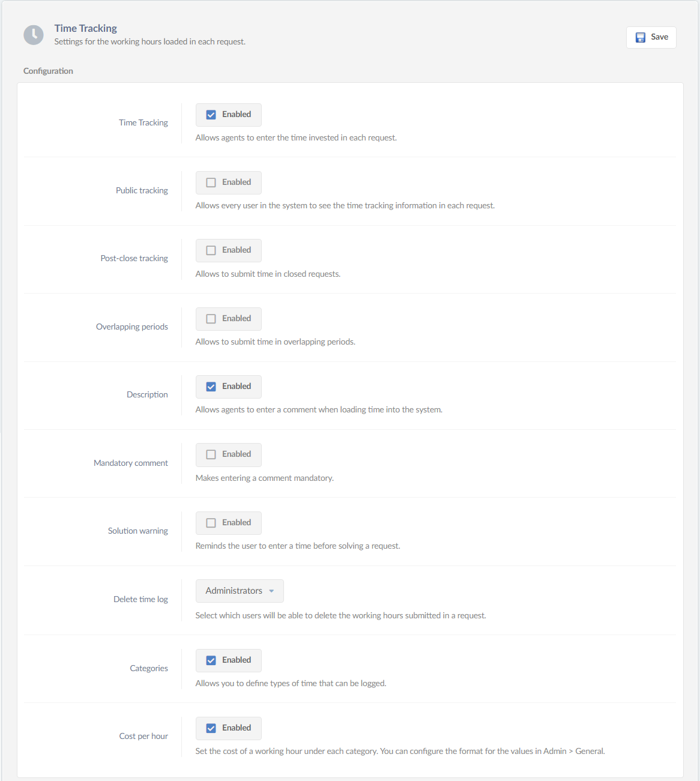Disable Cost per hour
Screen dimensions: 700x781
coord(211,728)
